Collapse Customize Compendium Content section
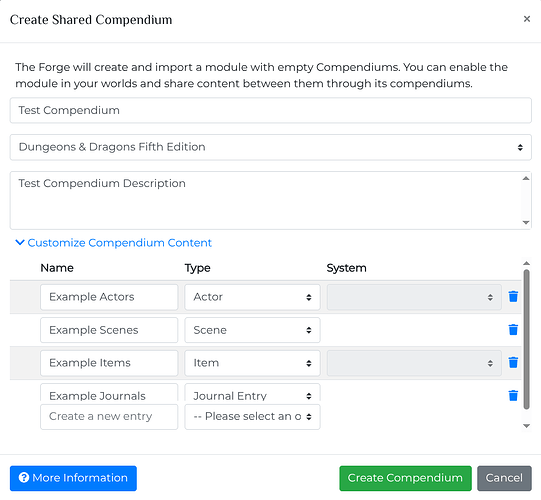Image resolution: width=541 pixels, height=500 pixels. click(x=114, y=243)
